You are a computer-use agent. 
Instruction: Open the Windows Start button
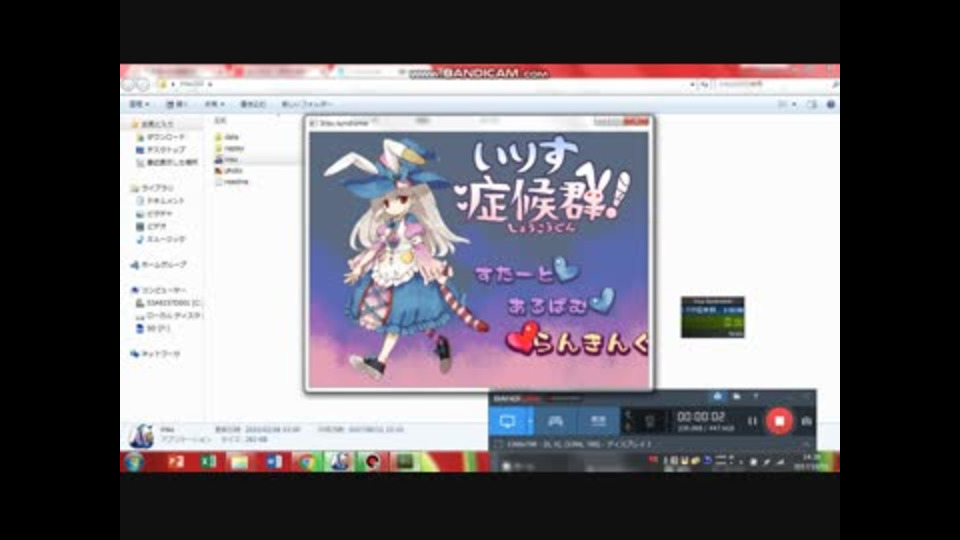pos(135,462)
